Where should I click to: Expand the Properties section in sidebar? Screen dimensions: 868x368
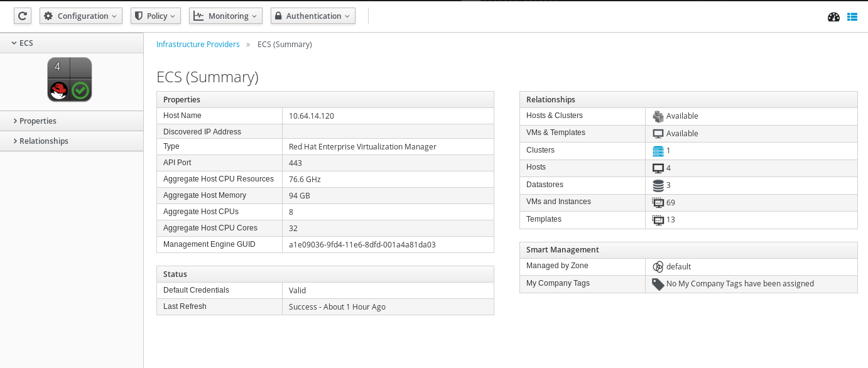coord(38,121)
